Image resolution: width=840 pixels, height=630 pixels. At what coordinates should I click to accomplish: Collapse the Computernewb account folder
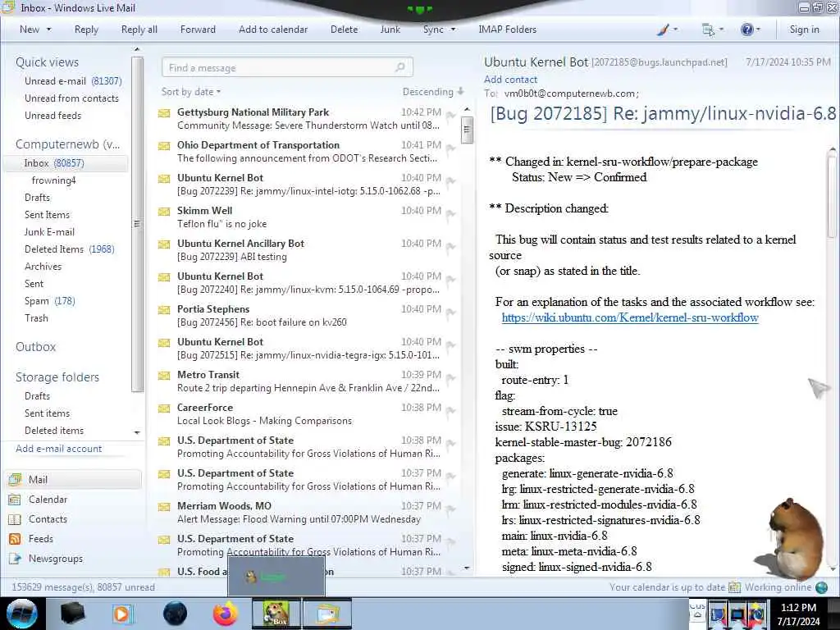67,144
